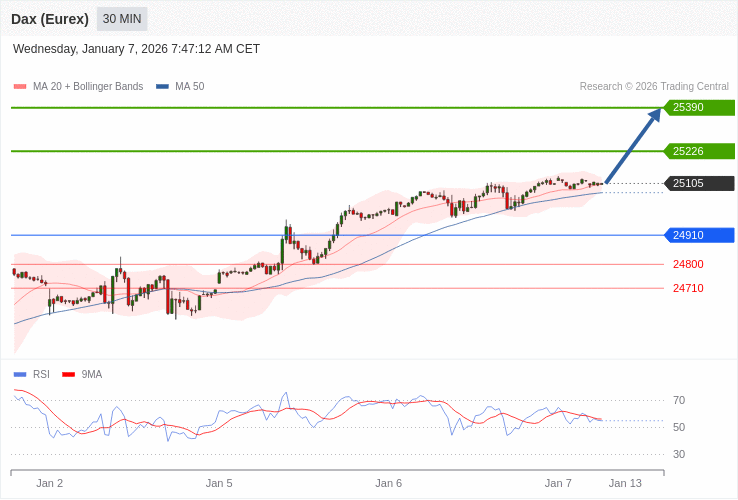The image size is (738, 500).
Task: Click the dark 25105 current price tag
Action: [699, 183]
